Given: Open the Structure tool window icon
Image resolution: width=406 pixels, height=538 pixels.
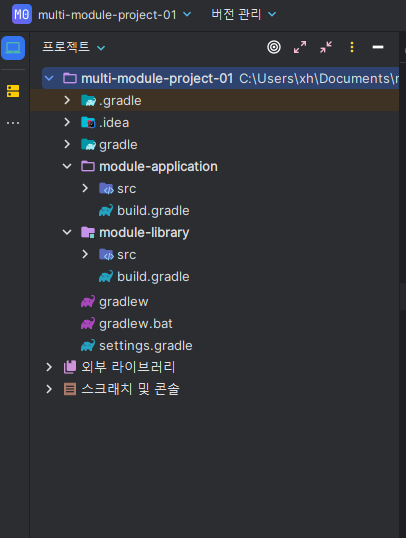Looking at the screenshot, I should coord(13,91).
